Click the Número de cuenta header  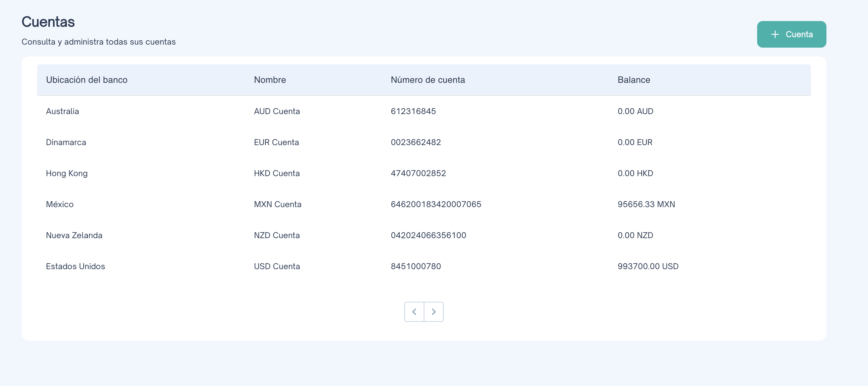pos(428,80)
